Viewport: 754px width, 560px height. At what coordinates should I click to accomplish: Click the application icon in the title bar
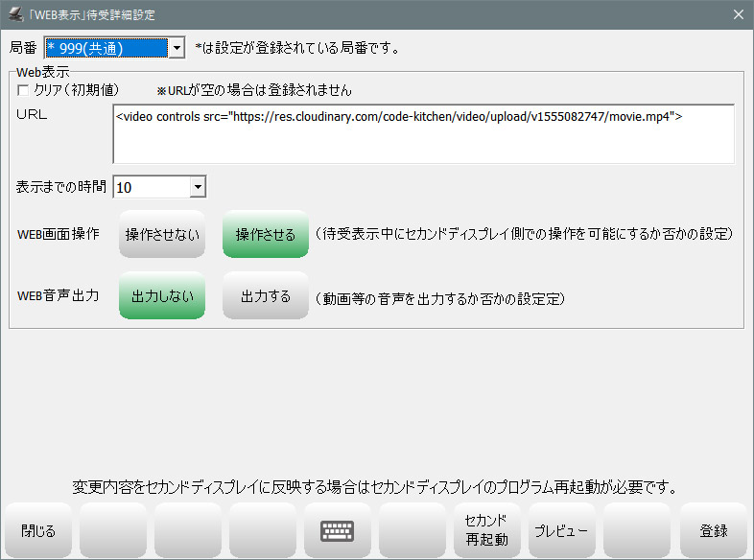[15, 14]
